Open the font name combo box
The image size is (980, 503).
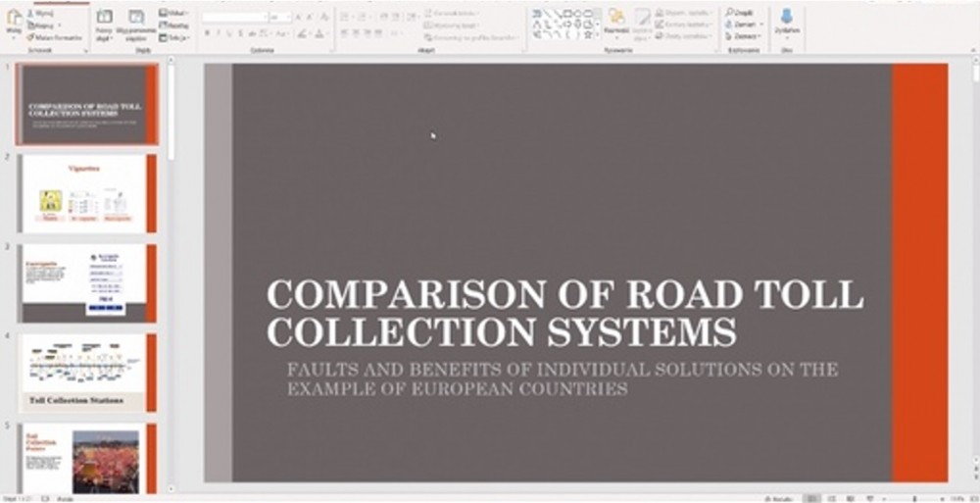click(234, 17)
